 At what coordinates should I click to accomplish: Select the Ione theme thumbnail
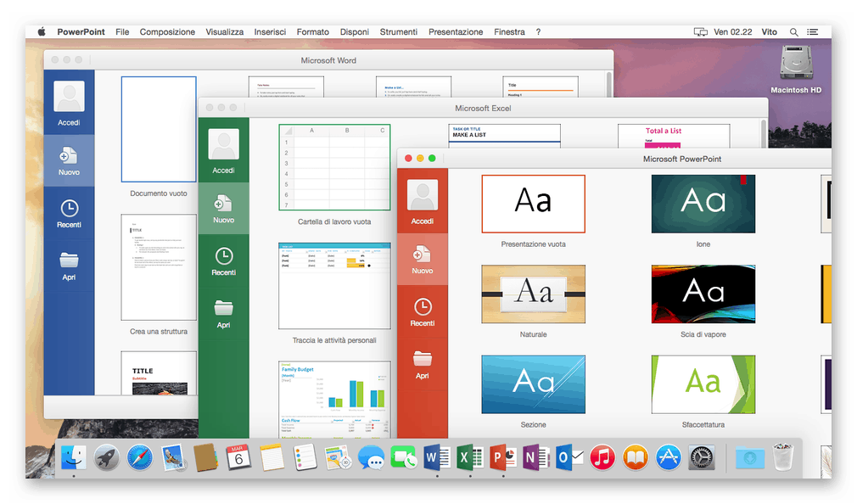(x=703, y=204)
